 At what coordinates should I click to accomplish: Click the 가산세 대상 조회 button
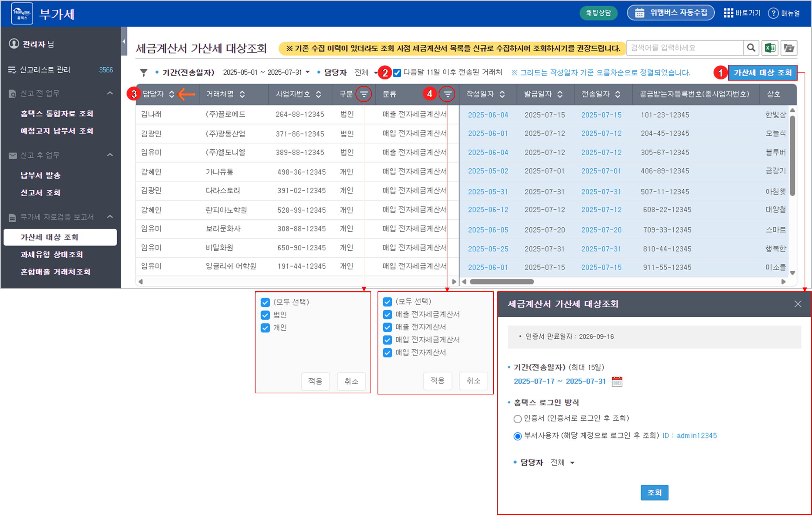click(x=762, y=72)
